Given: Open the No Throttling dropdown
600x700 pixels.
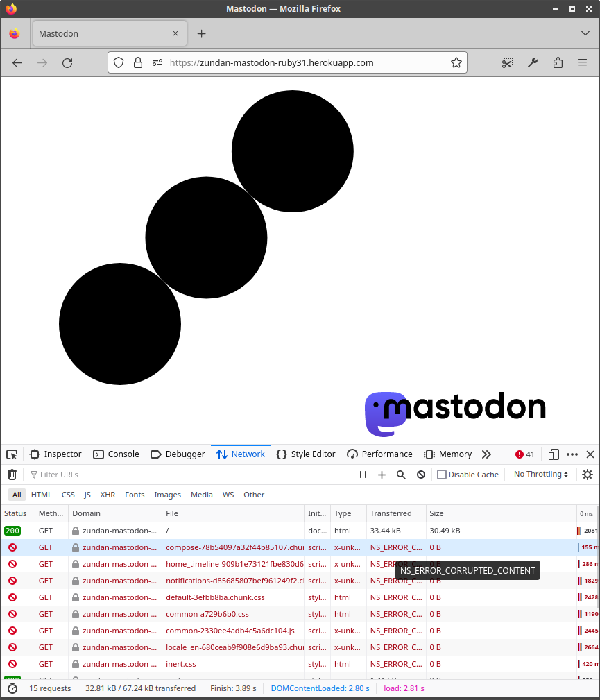Looking at the screenshot, I should click(540, 474).
